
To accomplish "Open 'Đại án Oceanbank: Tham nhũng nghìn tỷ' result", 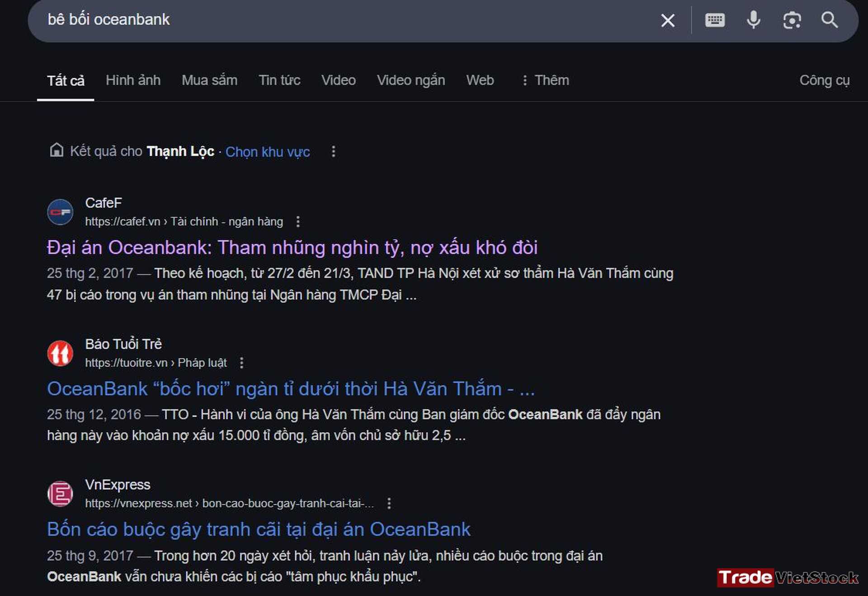I will point(292,248).
